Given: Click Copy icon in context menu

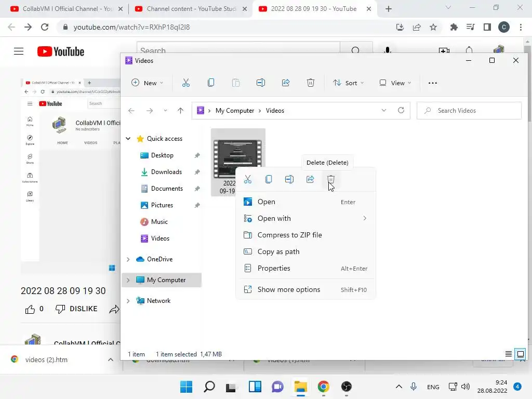Looking at the screenshot, I should click(269, 179).
